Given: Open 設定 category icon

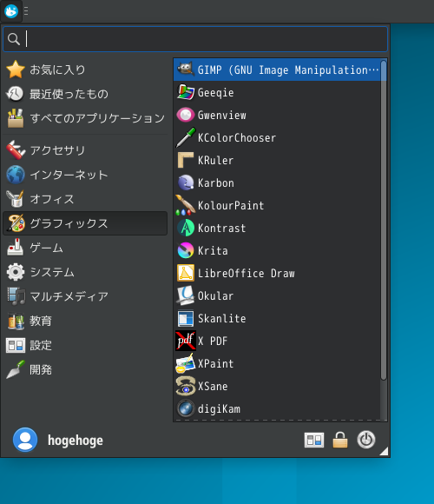Looking at the screenshot, I should [x=16, y=345].
